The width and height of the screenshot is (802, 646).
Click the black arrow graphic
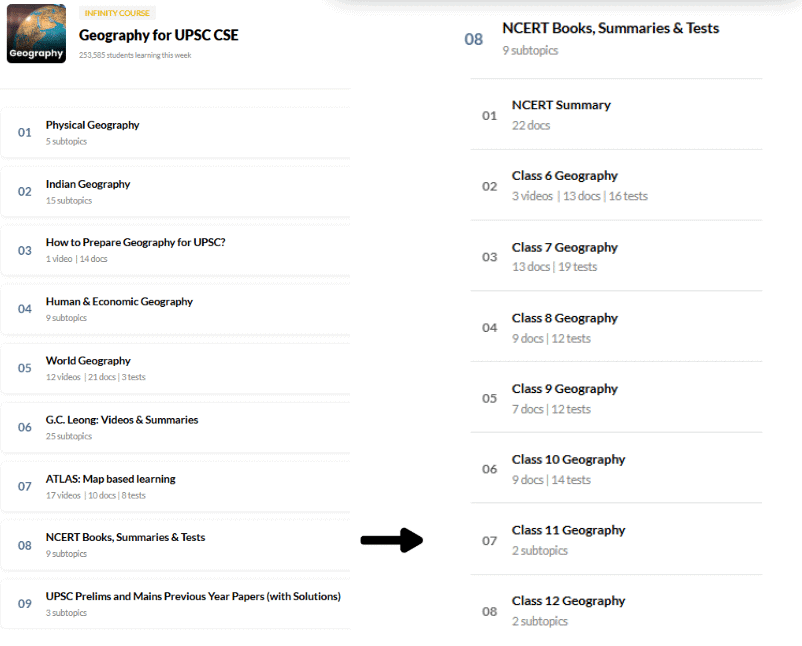(x=392, y=540)
